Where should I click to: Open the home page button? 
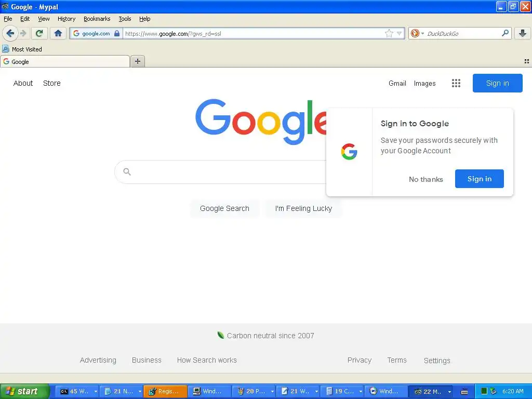pos(58,33)
